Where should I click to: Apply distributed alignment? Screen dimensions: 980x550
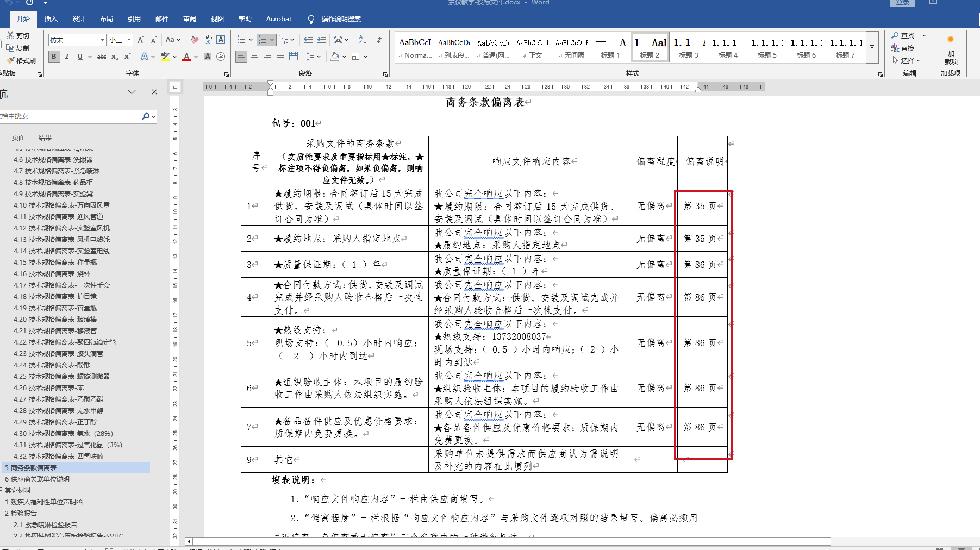(294, 57)
